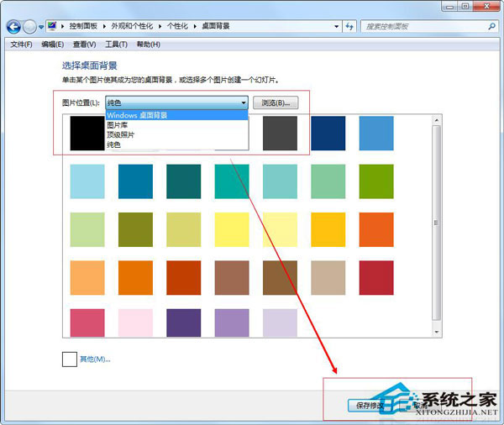The height and width of the screenshot is (425, 504).
Task: Pick the olive green swatch
Action: (x=135, y=229)
